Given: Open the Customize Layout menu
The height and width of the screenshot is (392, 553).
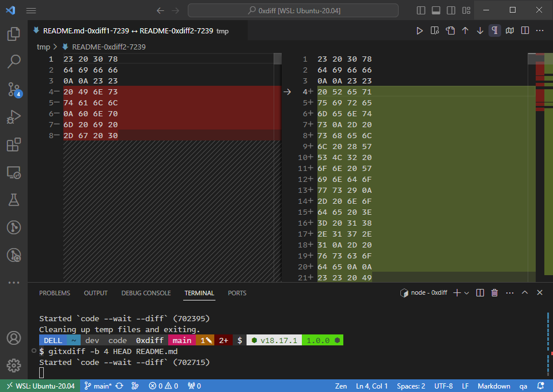Looking at the screenshot, I should click(x=466, y=10).
